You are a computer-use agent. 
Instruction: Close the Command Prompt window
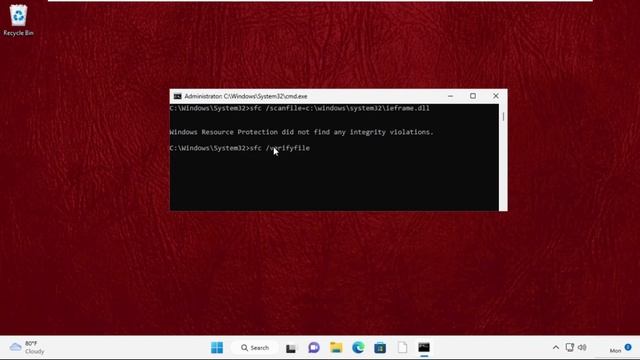496,96
